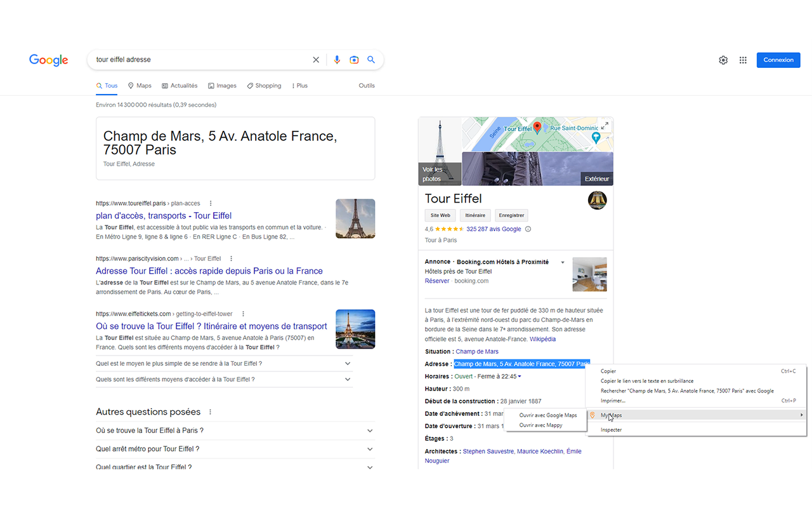This screenshot has width=812, height=508.
Task: Click the MyMaps extension pin icon in the context menu
Action: click(593, 415)
